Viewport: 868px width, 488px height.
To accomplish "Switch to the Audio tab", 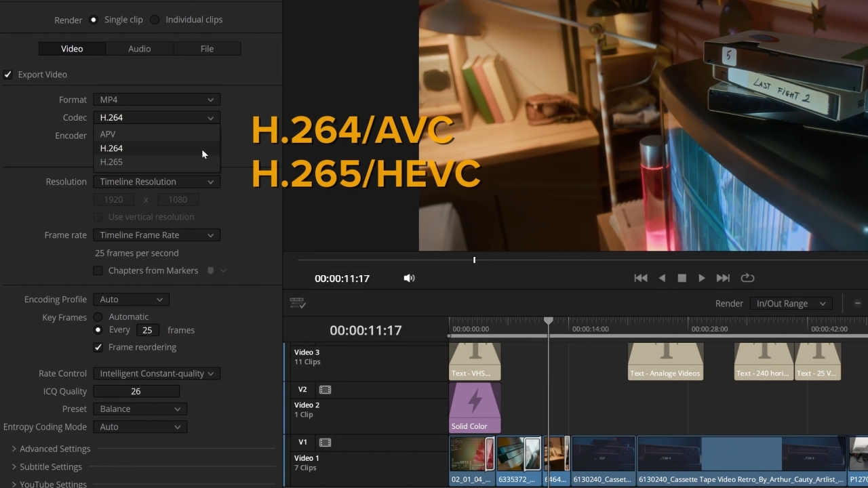I will pyautogui.click(x=140, y=49).
